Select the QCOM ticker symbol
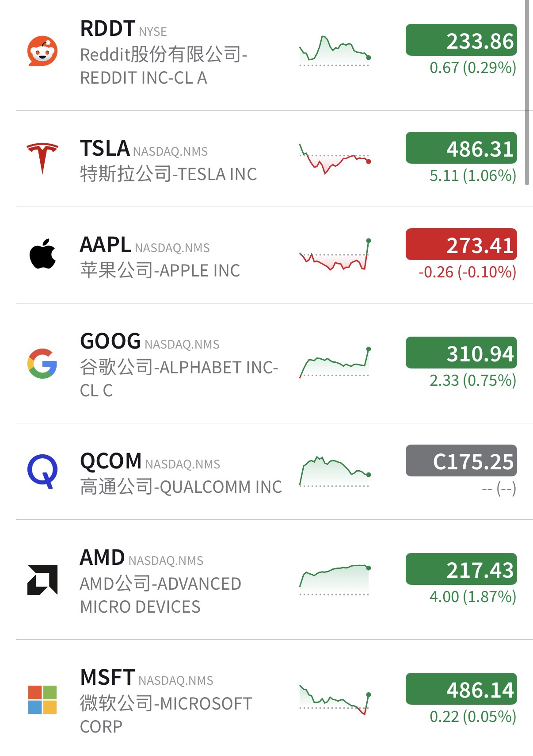This screenshot has height=756, width=533. pos(110,461)
